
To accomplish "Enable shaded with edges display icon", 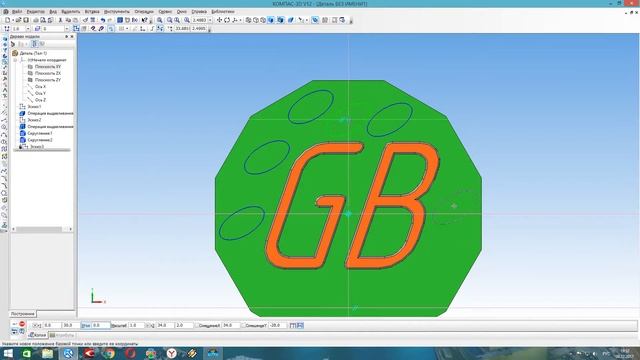I will tap(280, 20).
